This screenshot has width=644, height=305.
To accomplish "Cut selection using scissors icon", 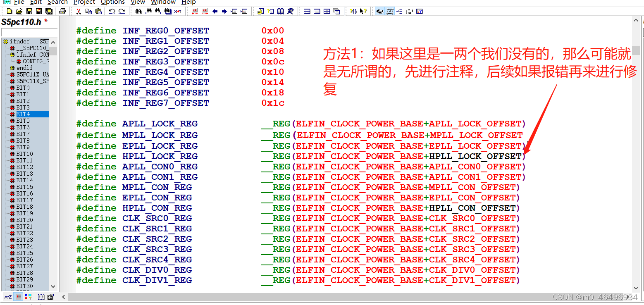I will point(79,11).
